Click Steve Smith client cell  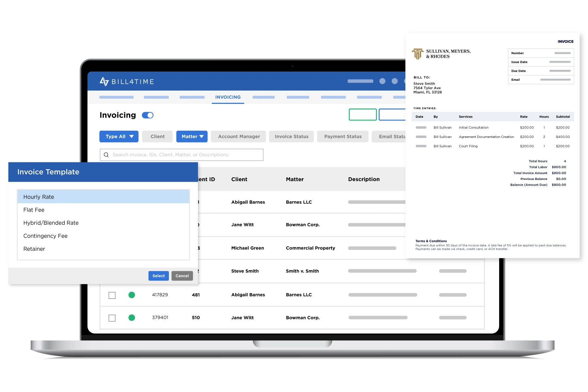(245, 271)
